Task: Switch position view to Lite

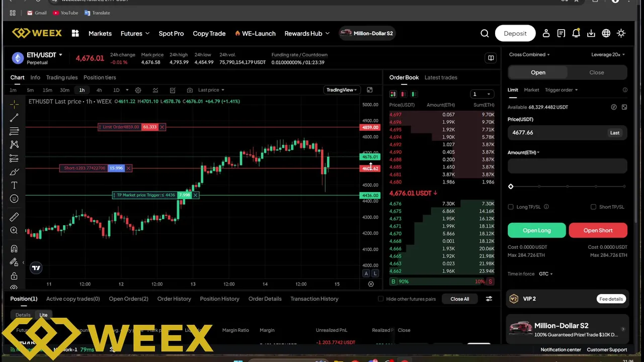Action: pyautogui.click(x=43, y=315)
